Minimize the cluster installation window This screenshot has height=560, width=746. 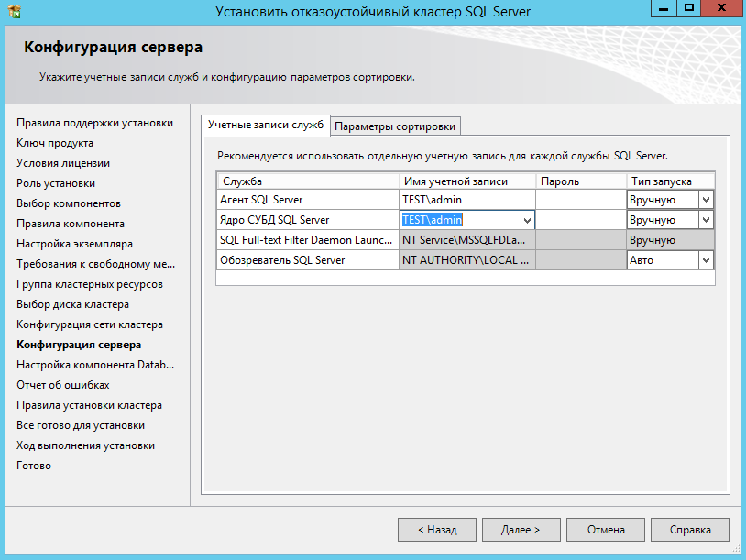click(664, 8)
